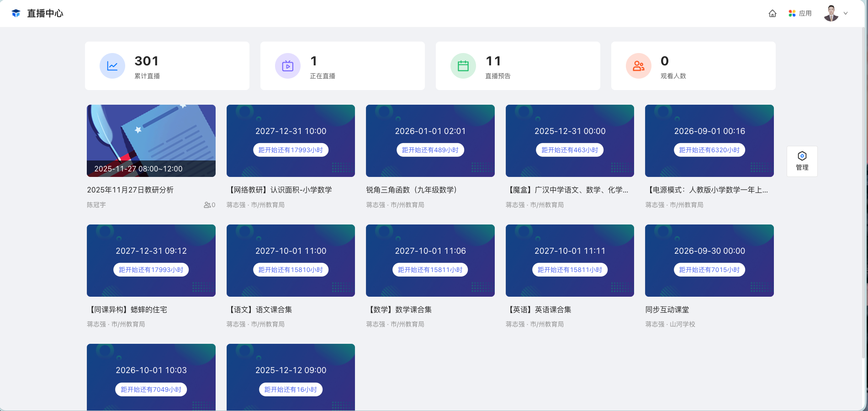The image size is (868, 411).
Task: Click the 观看人数 people icon
Action: (639, 66)
